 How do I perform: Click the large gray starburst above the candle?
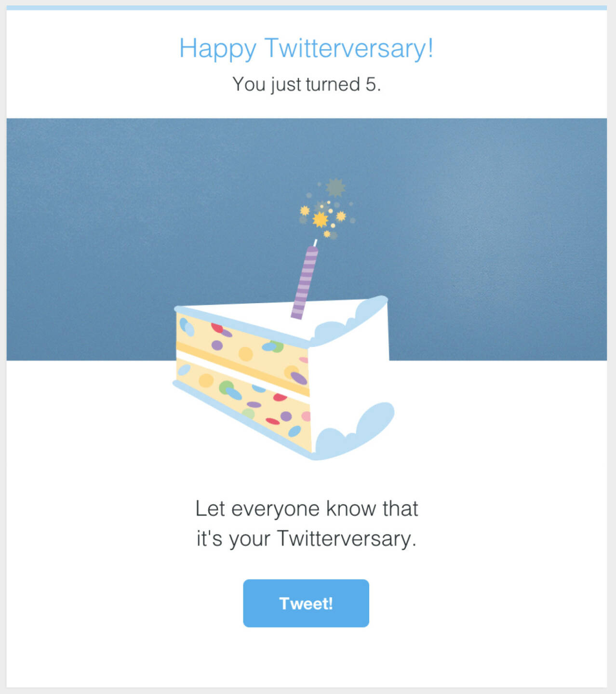point(335,187)
